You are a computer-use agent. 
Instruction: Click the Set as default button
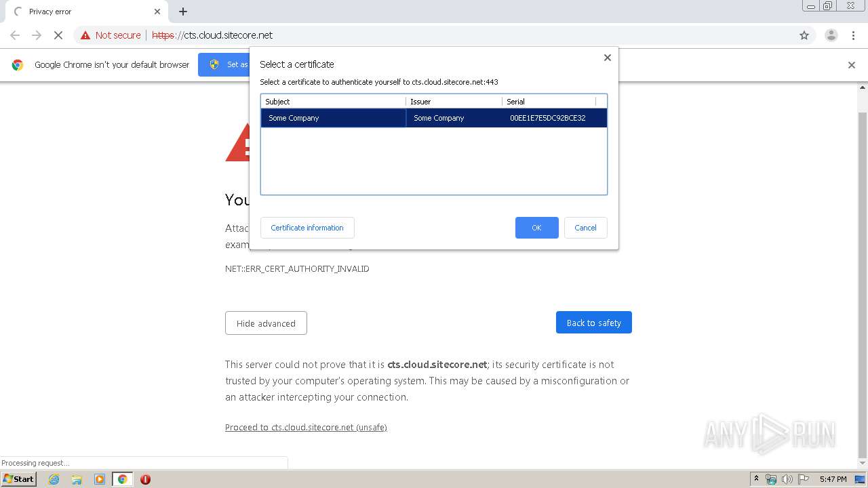click(224, 64)
